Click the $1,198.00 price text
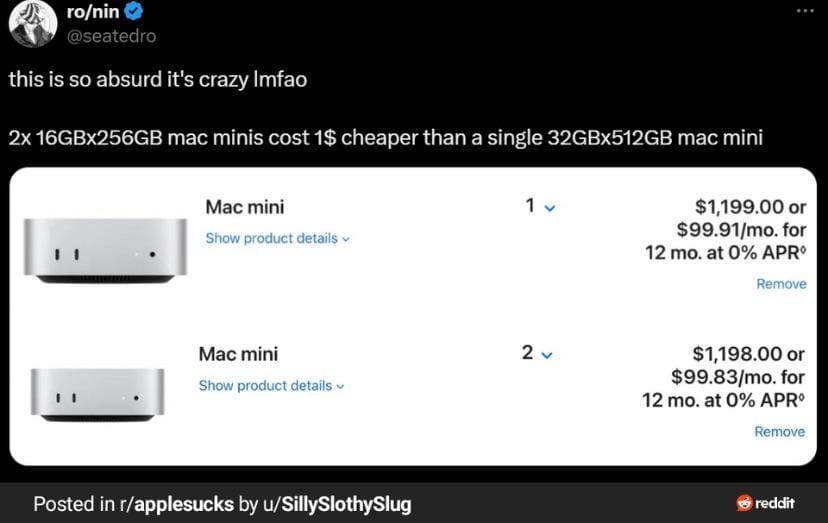This screenshot has height=523, width=828. 748,354
